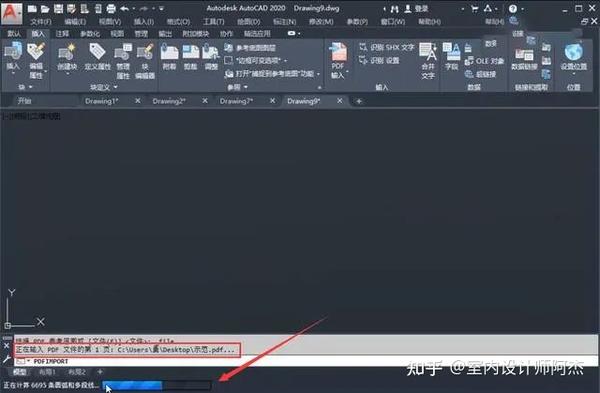Open the Help dropdown arrow in title bar
The height and width of the screenshot is (393, 600).
[x=522, y=8]
